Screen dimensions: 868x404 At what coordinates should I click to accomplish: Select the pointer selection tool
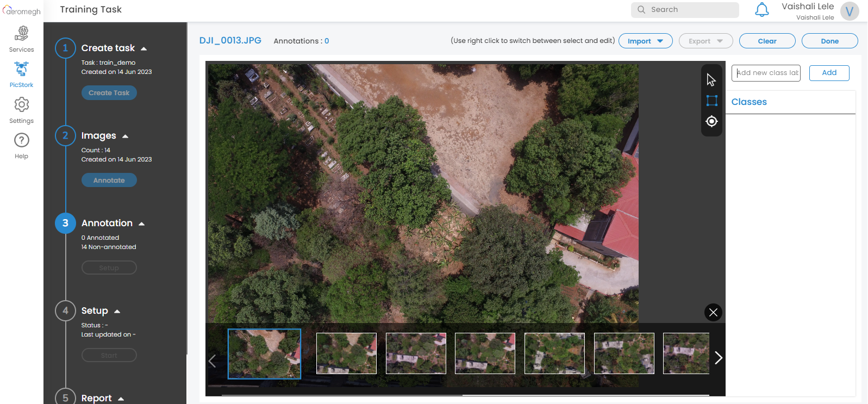(711, 80)
